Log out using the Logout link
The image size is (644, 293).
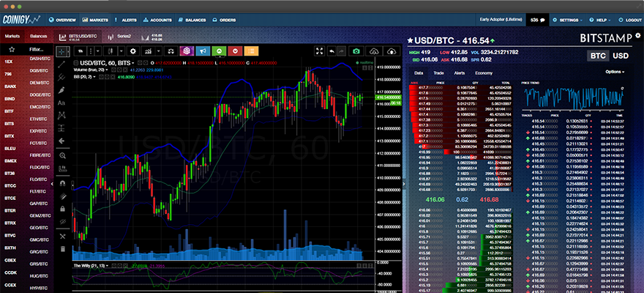pyautogui.click(x=629, y=20)
